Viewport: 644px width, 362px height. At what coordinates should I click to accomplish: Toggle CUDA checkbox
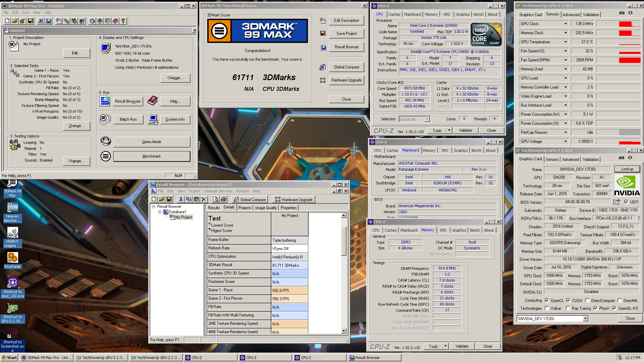click(x=568, y=301)
